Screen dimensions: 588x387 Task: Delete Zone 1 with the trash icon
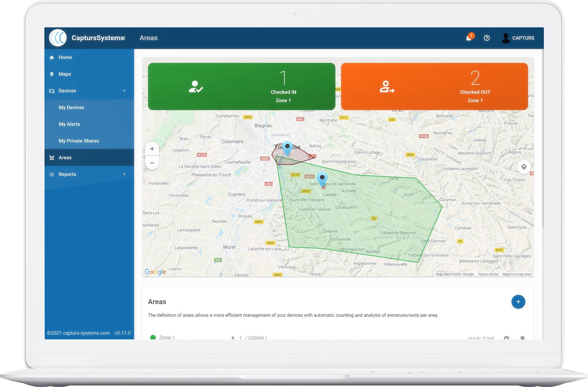point(522,338)
